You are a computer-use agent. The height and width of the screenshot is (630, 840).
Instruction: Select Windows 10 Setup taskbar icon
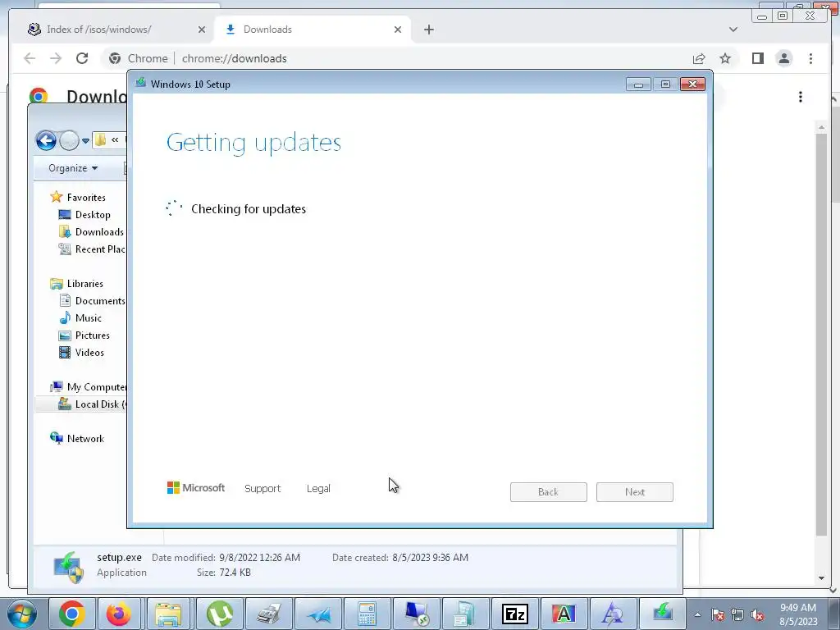[x=663, y=614]
